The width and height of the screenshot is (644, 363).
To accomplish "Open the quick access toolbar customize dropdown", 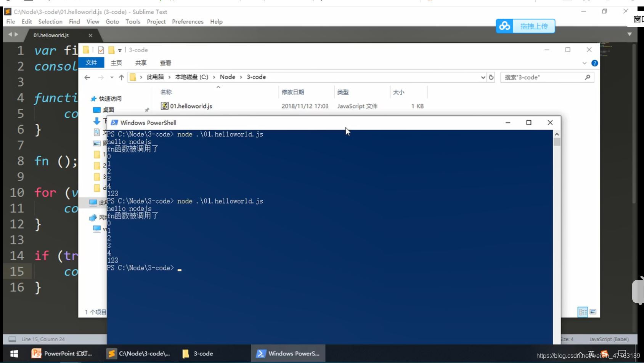I will (120, 50).
